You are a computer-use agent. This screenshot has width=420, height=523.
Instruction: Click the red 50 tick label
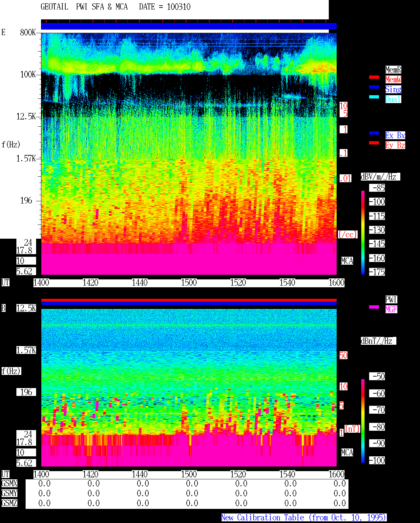click(343, 355)
